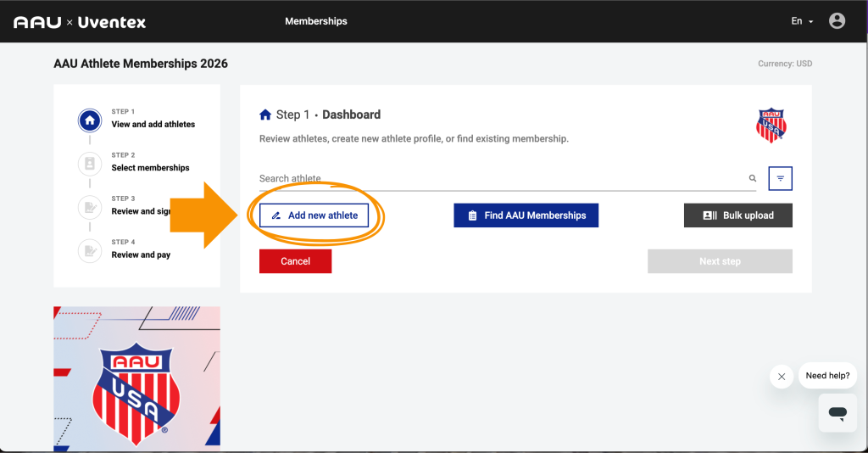Select the Bulk upload button

pos(737,215)
